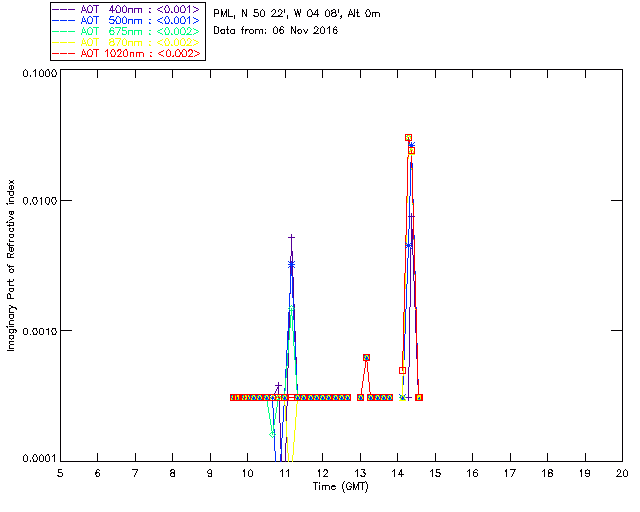Click the red square peak marker near 13
This screenshot has height=512, width=640.
(366, 357)
